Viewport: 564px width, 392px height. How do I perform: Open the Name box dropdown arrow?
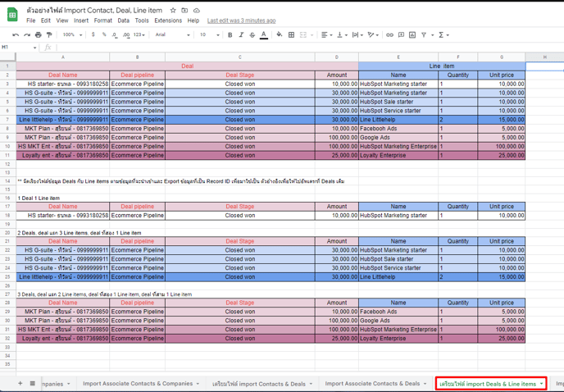[35, 48]
